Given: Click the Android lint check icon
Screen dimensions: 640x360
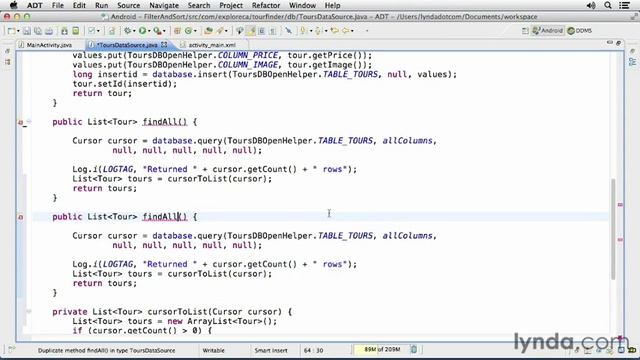Looking at the screenshot, I should coord(91,31).
